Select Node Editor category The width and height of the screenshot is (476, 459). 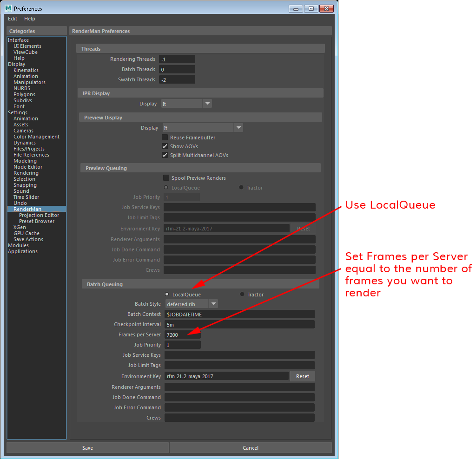[x=28, y=167]
